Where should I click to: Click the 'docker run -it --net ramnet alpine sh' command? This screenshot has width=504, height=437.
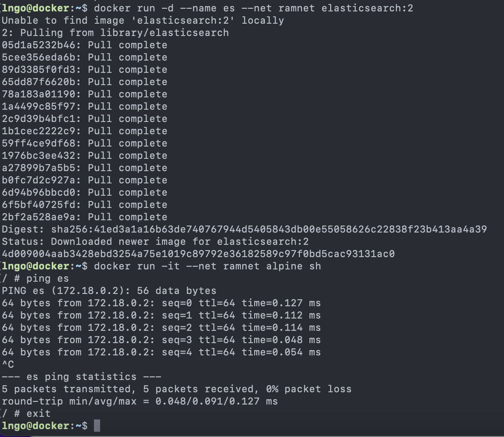pos(207,266)
